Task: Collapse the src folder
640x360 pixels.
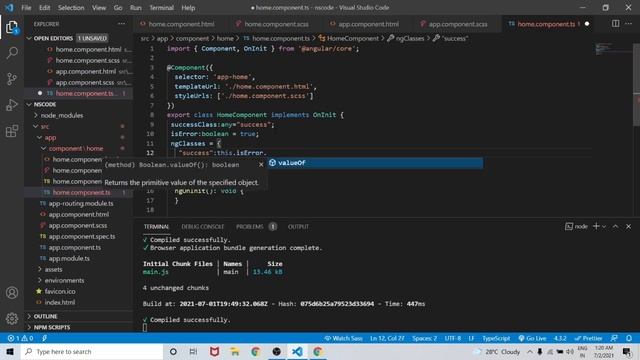Action: (x=45, y=127)
